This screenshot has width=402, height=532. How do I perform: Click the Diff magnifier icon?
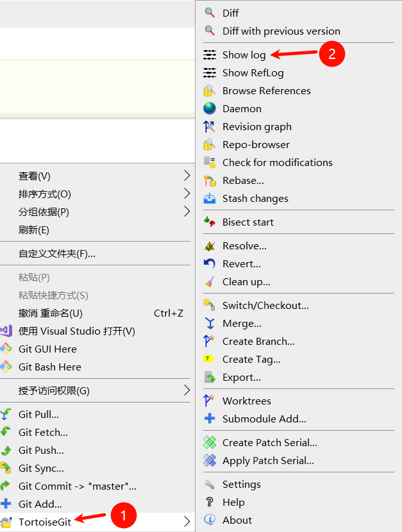[x=210, y=13]
